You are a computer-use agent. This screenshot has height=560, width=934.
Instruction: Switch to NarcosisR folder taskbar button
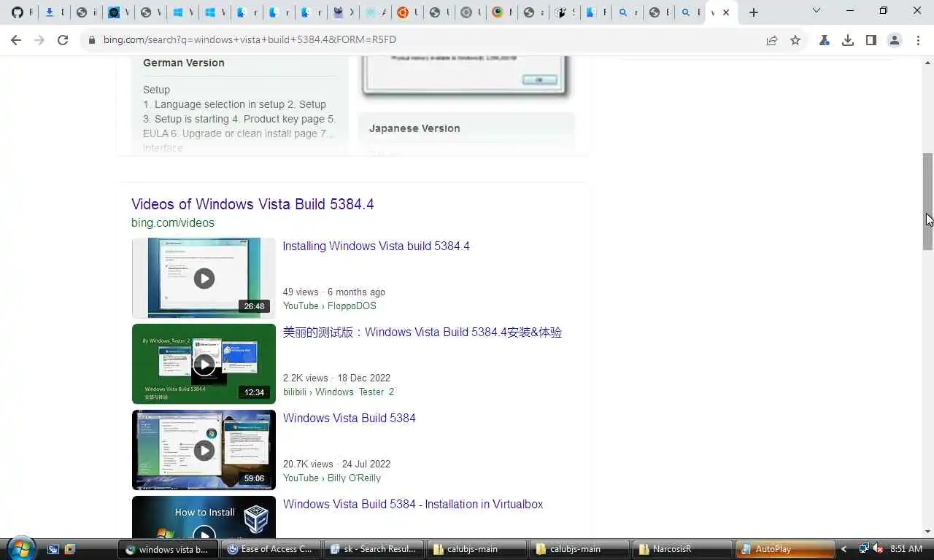pos(682,549)
